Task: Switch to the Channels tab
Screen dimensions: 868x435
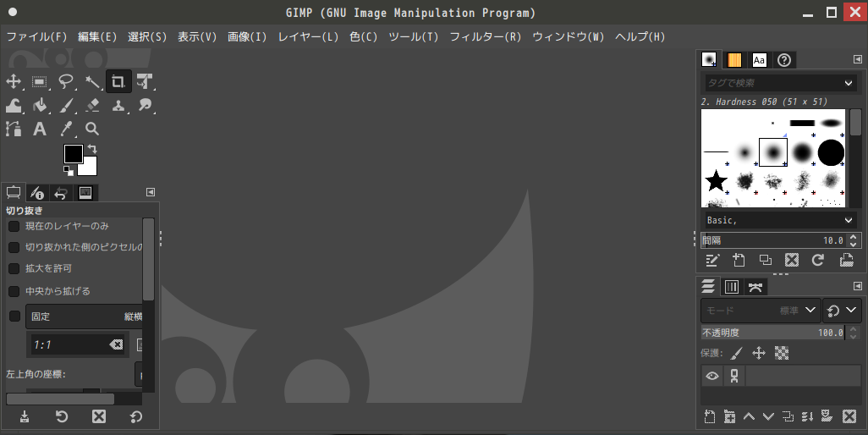Action: [732, 287]
